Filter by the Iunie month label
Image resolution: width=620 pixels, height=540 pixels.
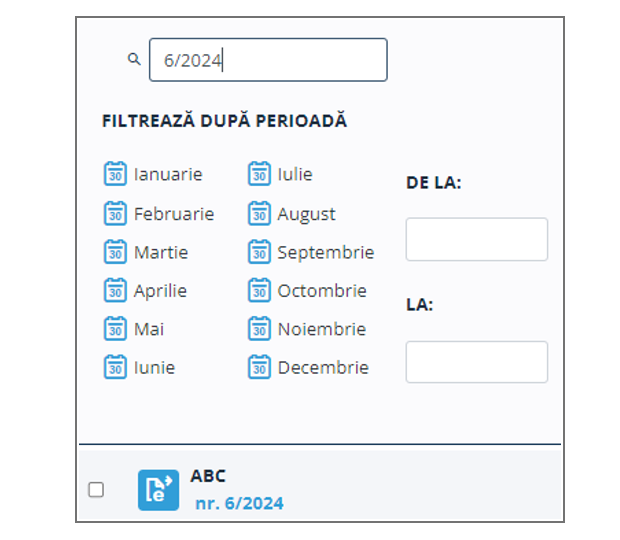[154, 367]
